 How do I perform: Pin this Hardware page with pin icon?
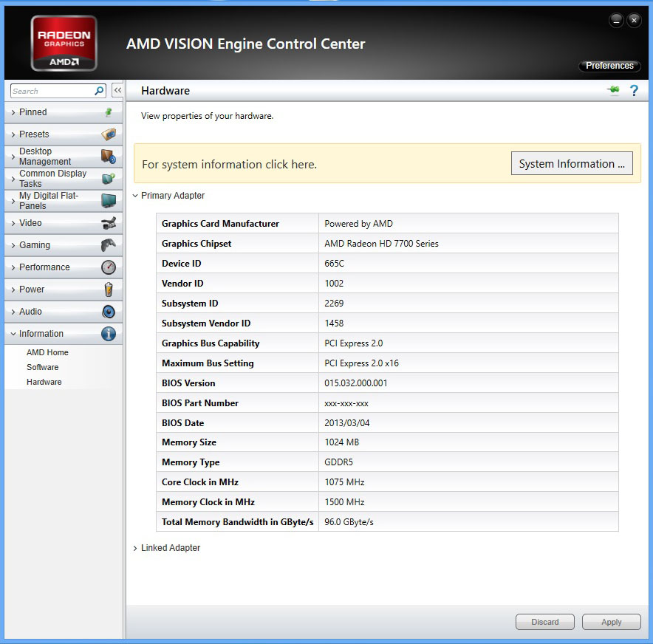tap(613, 89)
